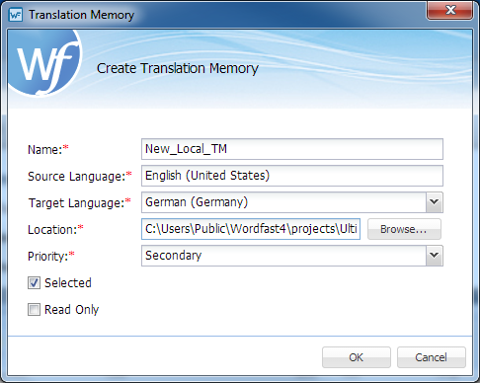Enable the Read Only checkbox
480x383 pixels.
point(34,309)
